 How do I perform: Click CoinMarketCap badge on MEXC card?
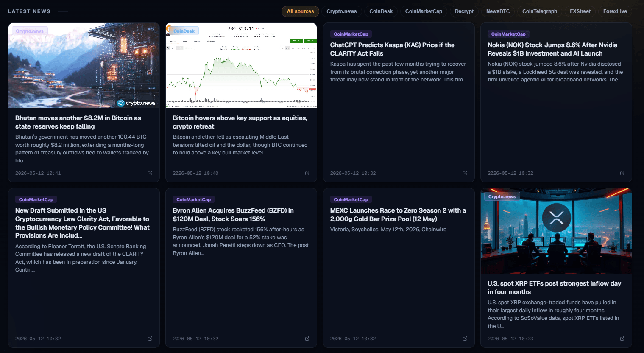351,199
